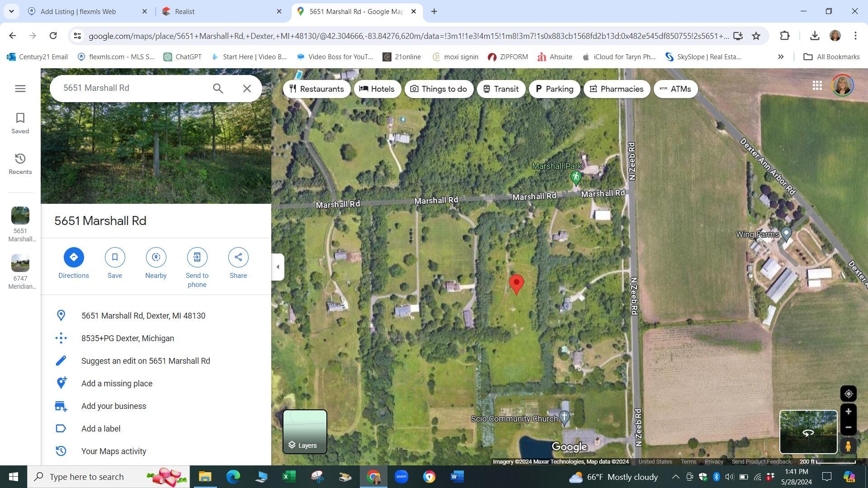Click the search magnifier icon

coord(218,89)
